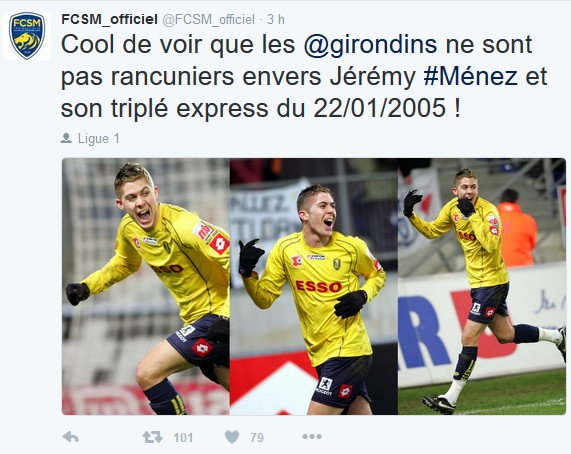Open the three-dots more options menu
This screenshot has height=454, width=571.
[312, 436]
